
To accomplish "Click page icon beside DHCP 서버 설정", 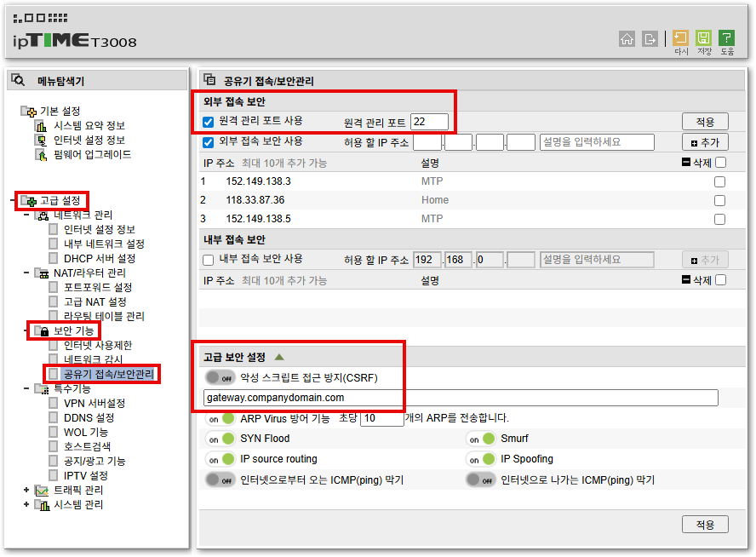I will tap(54, 259).
